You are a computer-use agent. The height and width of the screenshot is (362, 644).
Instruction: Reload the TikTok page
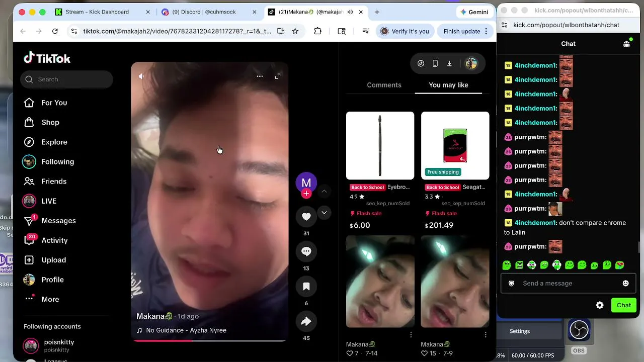tap(55, 31)
